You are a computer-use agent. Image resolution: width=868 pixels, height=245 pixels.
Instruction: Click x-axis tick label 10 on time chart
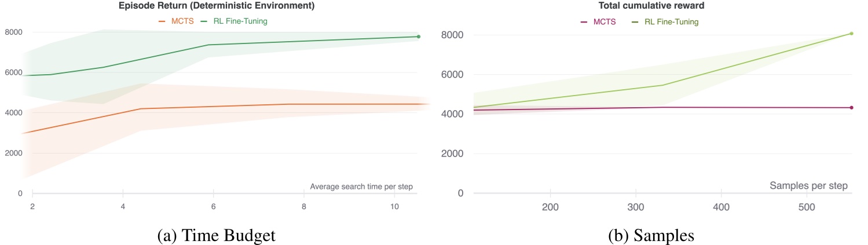coord(394,207)
